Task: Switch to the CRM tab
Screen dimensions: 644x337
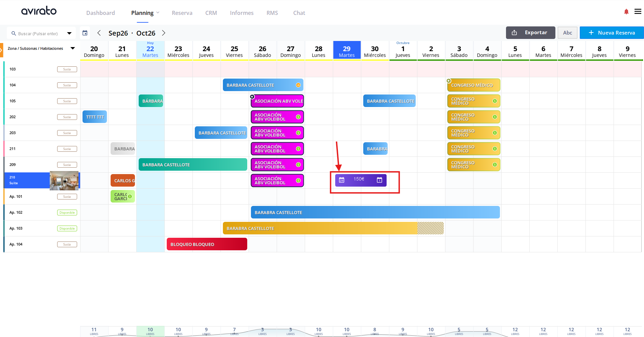Action: [211, 13]
